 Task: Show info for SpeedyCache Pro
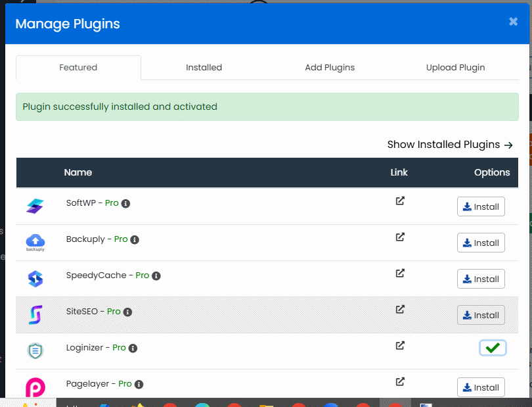156,276
